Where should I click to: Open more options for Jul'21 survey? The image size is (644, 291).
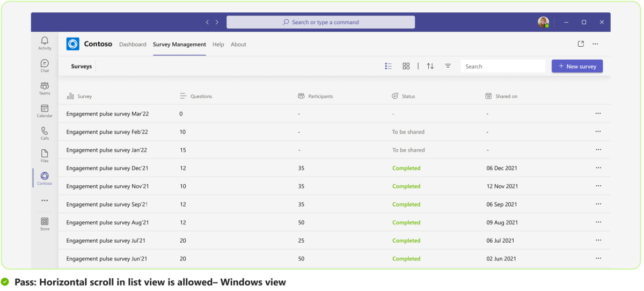pyautogui.click(x=598, y=241)
